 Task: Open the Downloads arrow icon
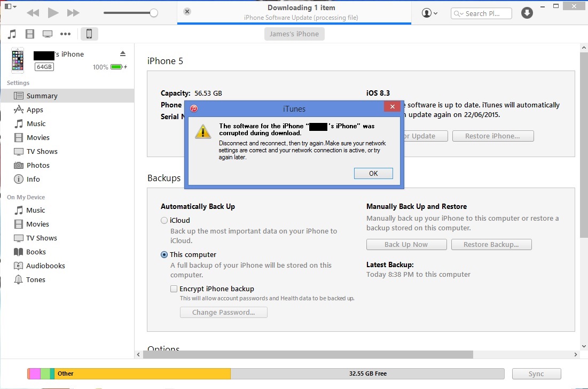pos(527,13)
